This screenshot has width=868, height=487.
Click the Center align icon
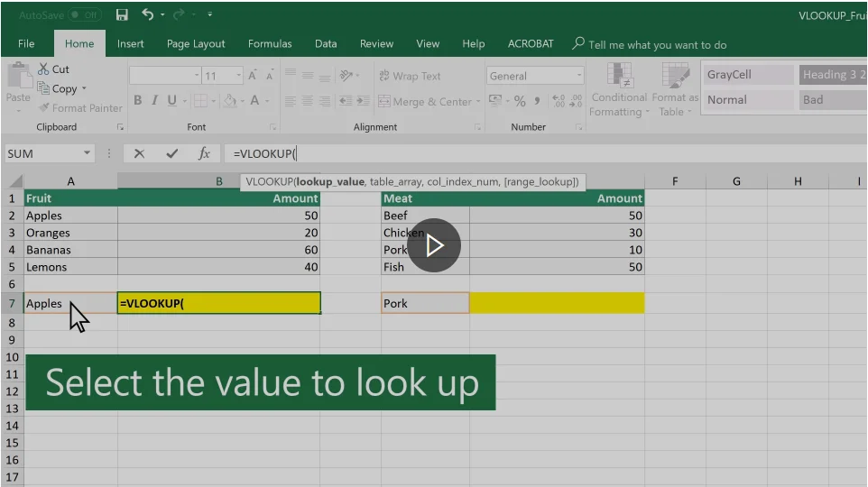[308, 101]
